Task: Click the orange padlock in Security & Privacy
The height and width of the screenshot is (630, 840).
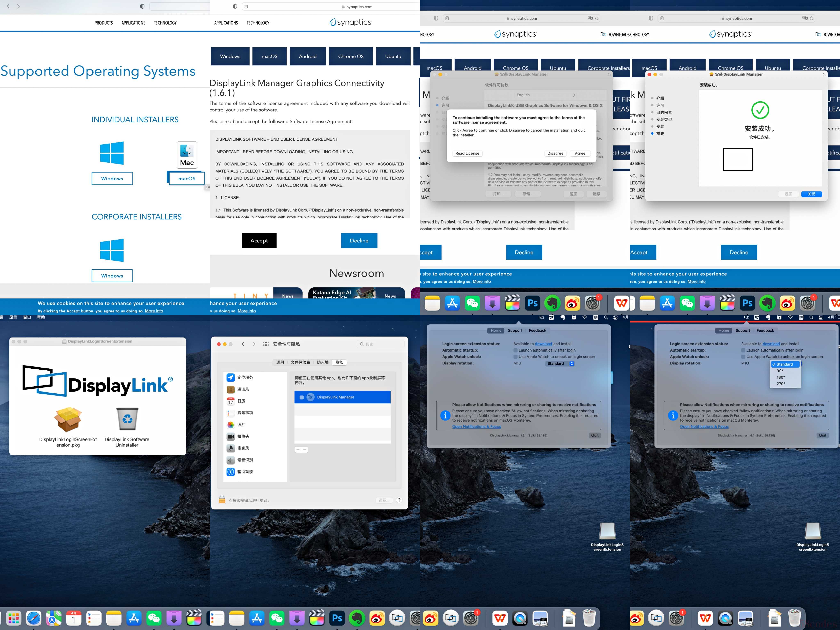Action: coord(222,500)
